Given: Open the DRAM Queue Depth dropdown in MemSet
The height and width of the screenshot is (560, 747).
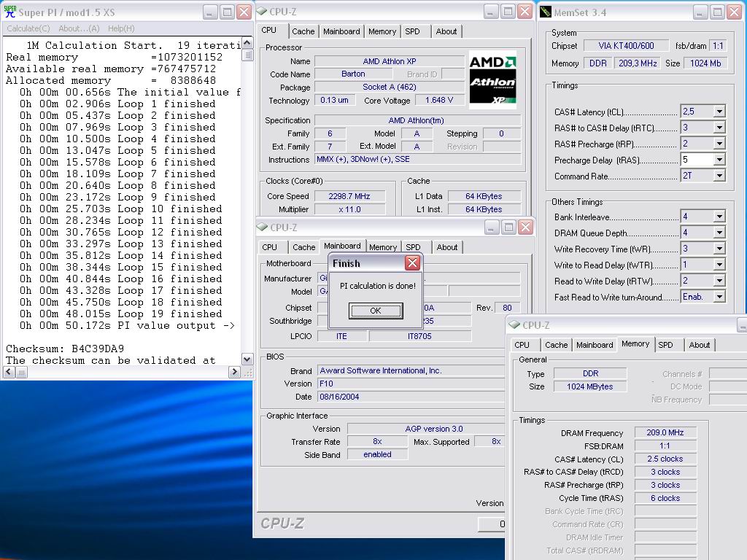Looking at the screenshot, I should click(719, 233).
